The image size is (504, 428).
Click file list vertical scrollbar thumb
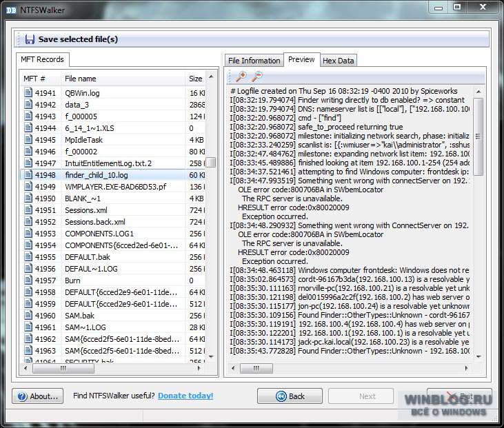click(211, 162)
